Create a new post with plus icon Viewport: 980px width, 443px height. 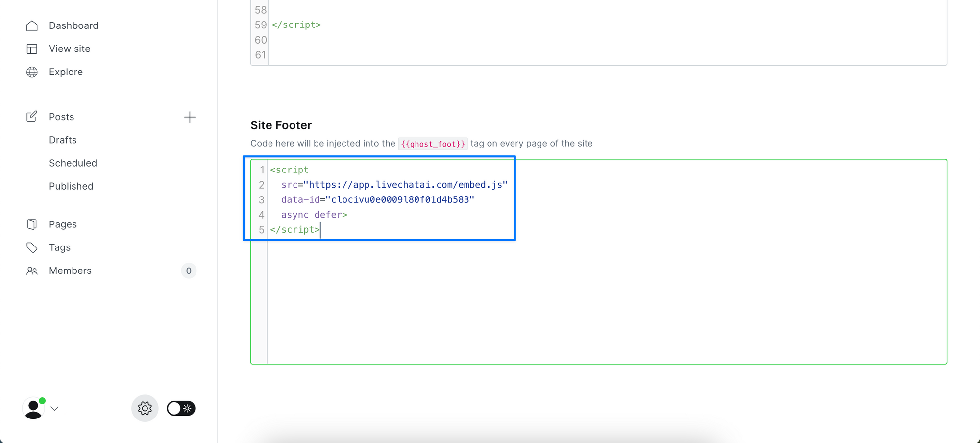190,117
